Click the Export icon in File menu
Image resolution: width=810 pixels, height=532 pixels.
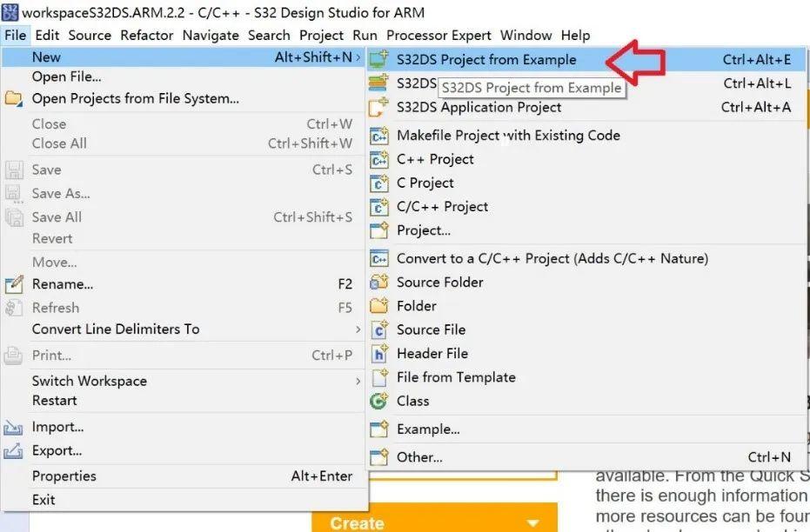point(14,451)
